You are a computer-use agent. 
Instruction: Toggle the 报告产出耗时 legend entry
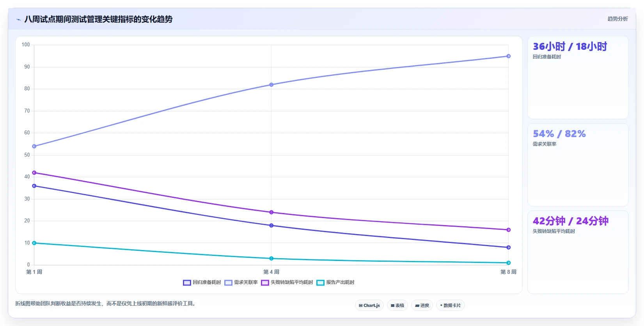(x=335, y=282)
